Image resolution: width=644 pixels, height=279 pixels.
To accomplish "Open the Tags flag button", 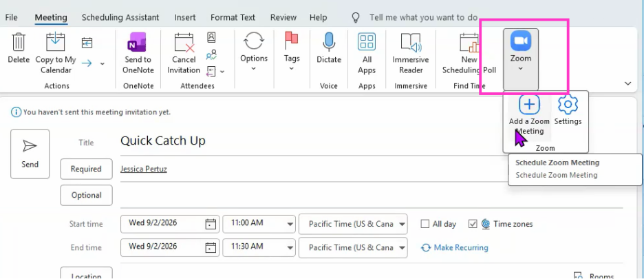I will [x=292, y=52].
